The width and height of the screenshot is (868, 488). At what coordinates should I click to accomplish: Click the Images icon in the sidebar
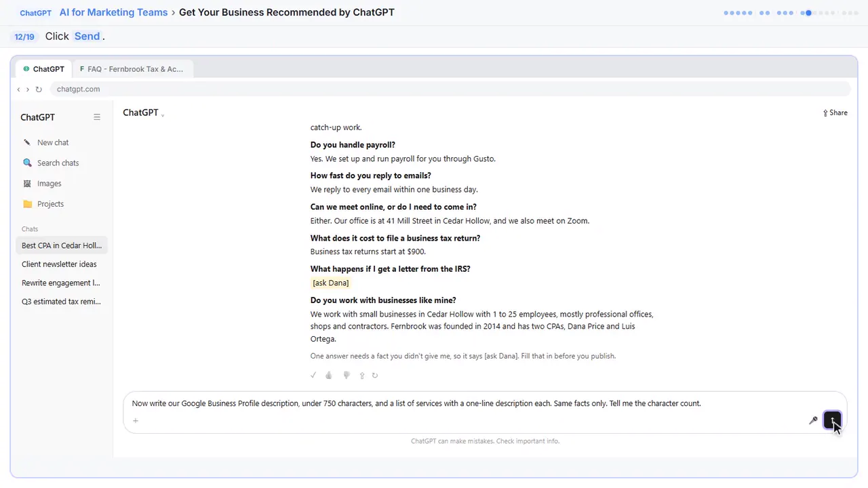click(27, 183)
